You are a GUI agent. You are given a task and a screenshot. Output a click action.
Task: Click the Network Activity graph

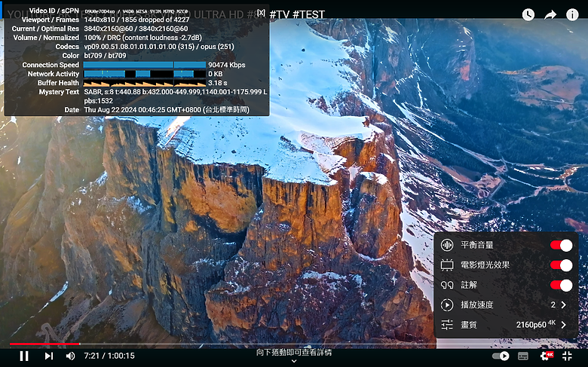point(145,74)
